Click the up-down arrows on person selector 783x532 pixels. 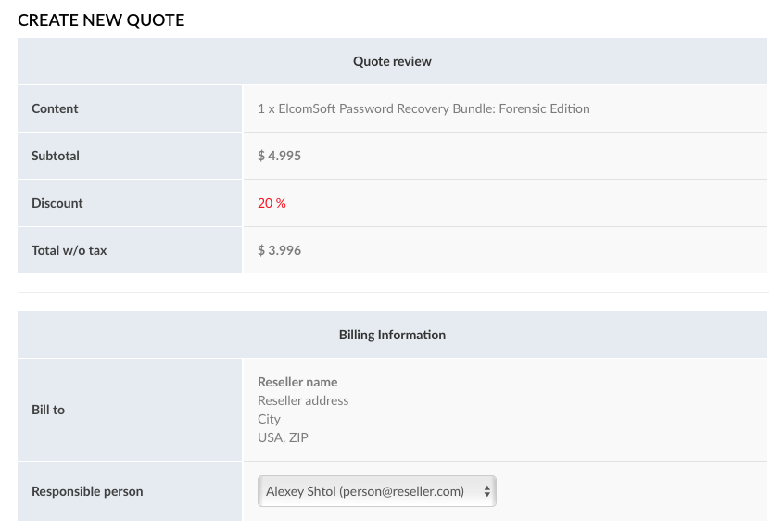[x=487, y=491]
